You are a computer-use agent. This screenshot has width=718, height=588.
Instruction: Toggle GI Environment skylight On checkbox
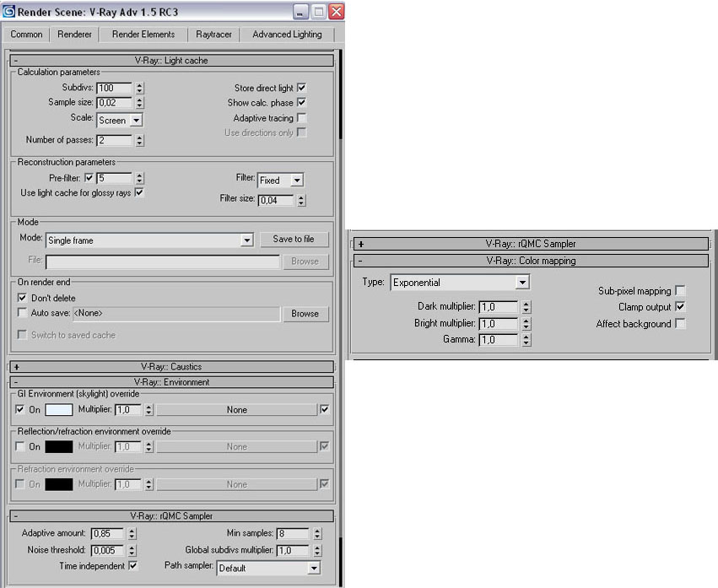19,409
